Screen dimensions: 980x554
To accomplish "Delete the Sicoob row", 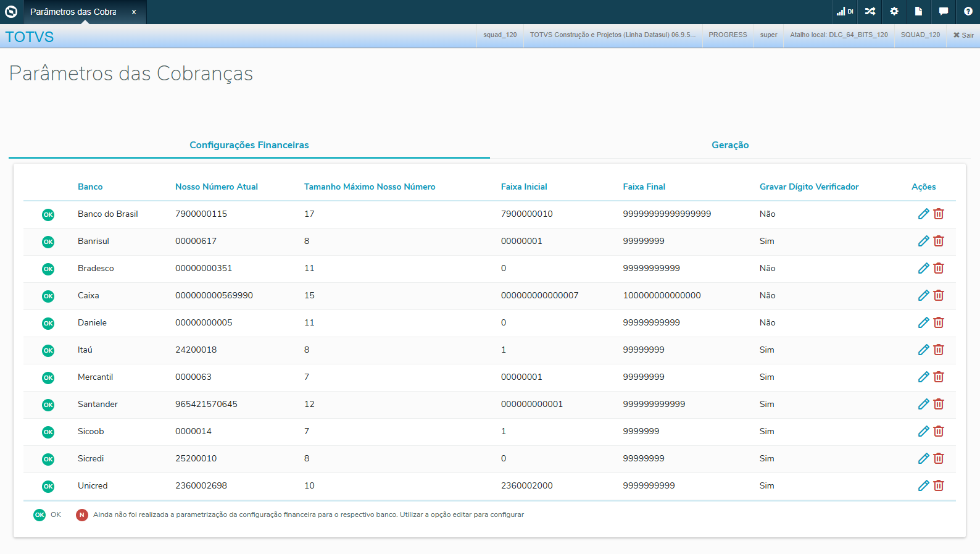I will click(x=939, y=431).
